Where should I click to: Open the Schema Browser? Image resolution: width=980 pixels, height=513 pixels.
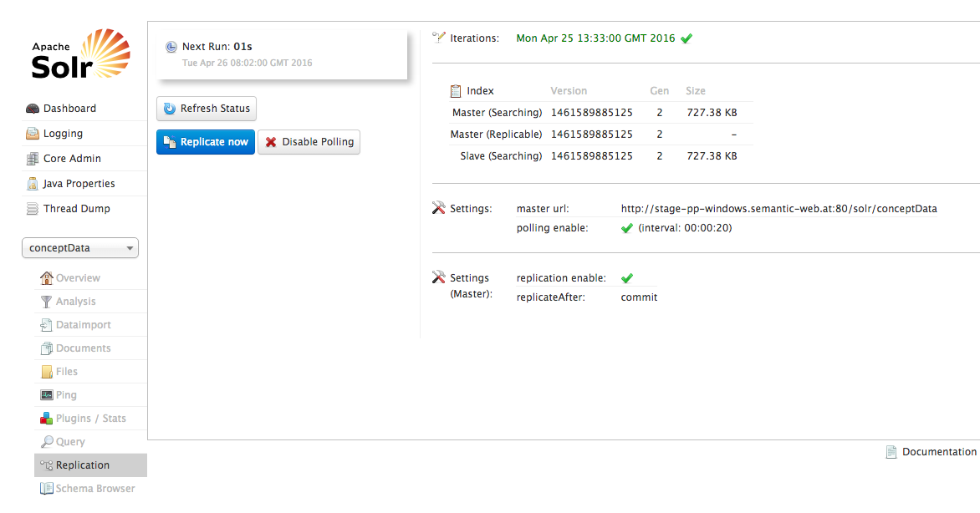[95, 489]
